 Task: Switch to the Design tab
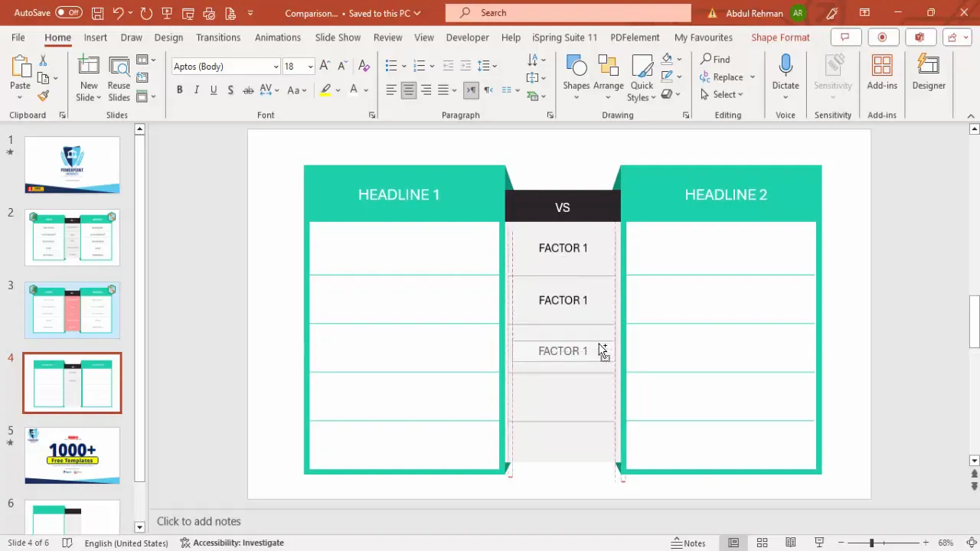168,37
